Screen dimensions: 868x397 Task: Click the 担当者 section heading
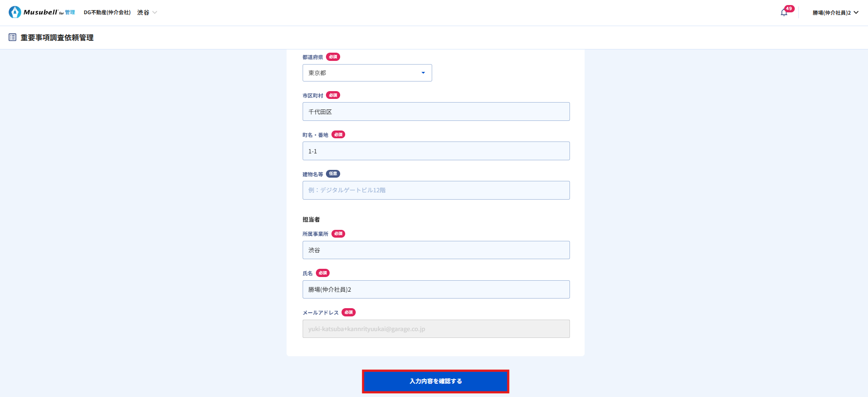pos(311,220)
